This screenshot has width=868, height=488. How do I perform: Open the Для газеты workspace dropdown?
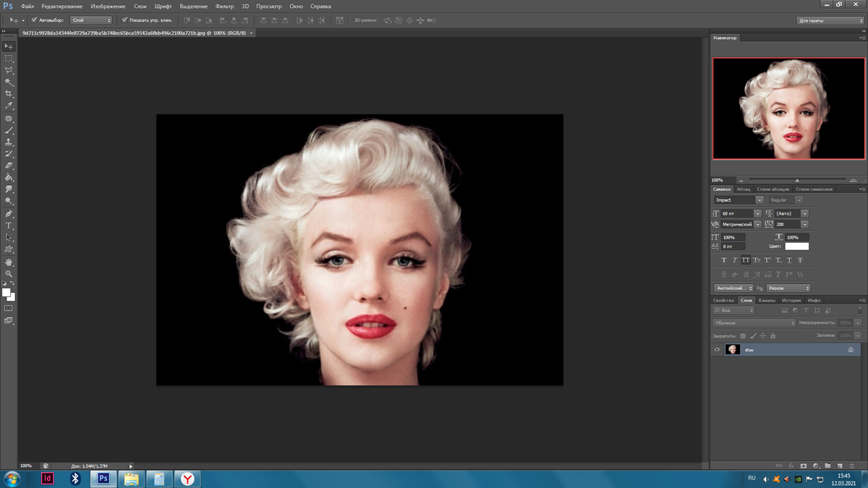[830, 20]
